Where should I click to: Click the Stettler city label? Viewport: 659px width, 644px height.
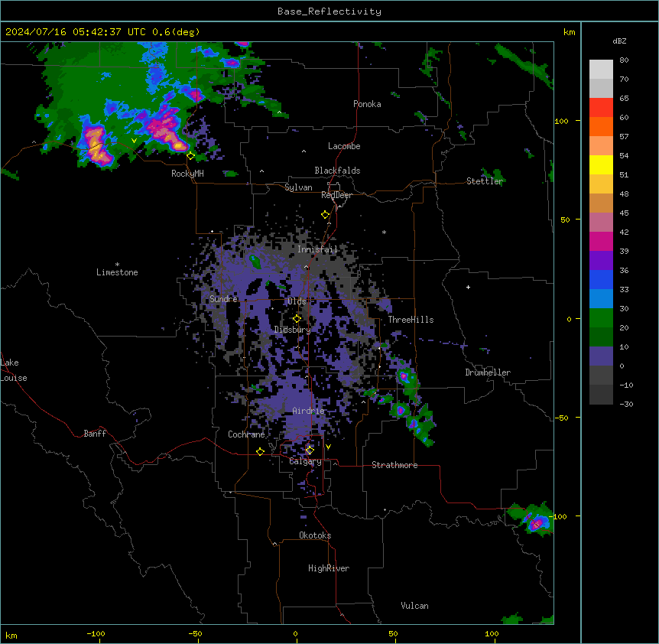[x=485, y=181]
